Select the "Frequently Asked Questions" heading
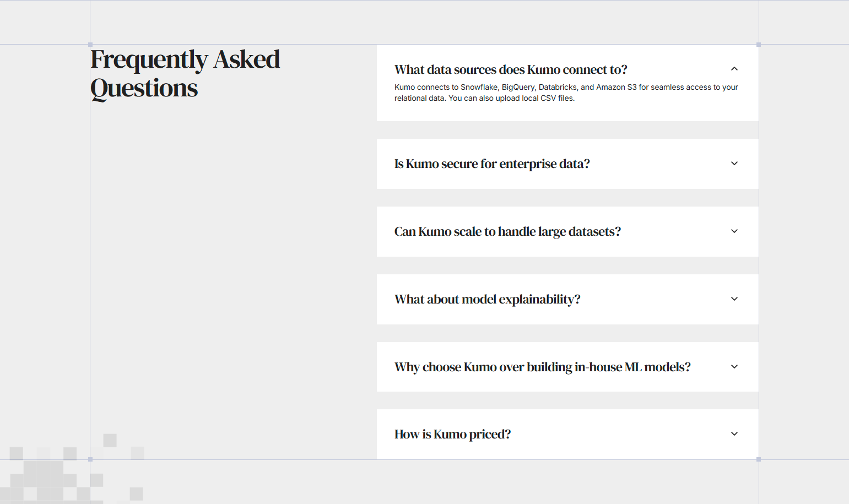Viewport: 849px width, 504px height. click(185, 73)
